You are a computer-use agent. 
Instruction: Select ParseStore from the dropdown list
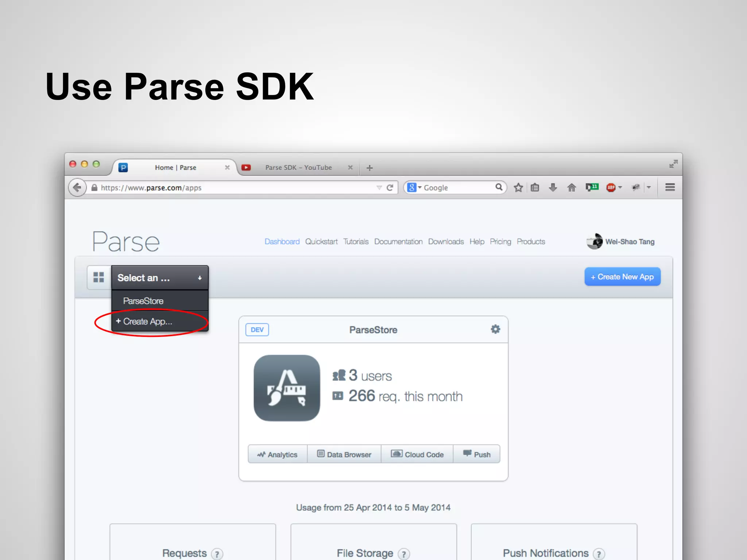[160, 301]
